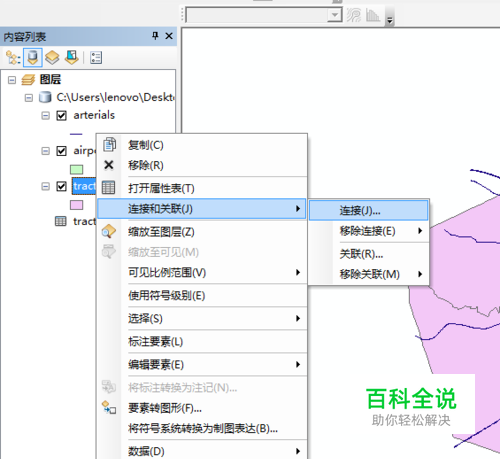Click List By Drawing Order icon
Image resolution: width=500 pixels, height=459 pixels.
13,57
